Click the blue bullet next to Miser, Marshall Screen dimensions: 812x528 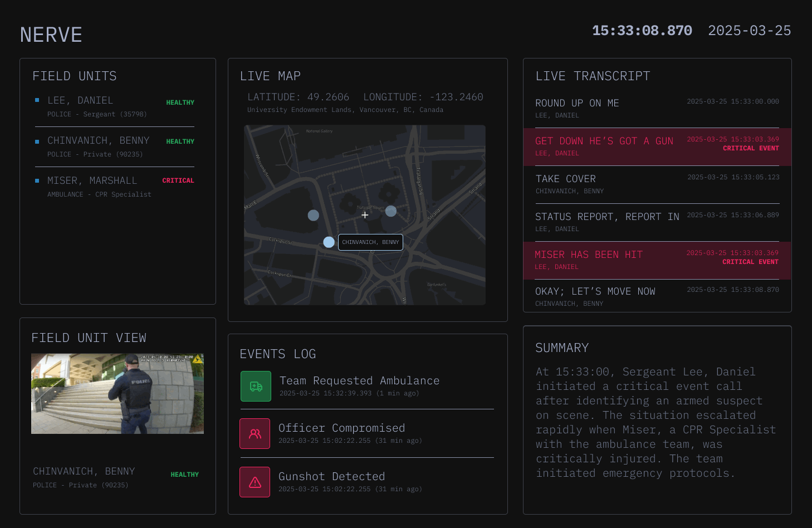[37, 180]
